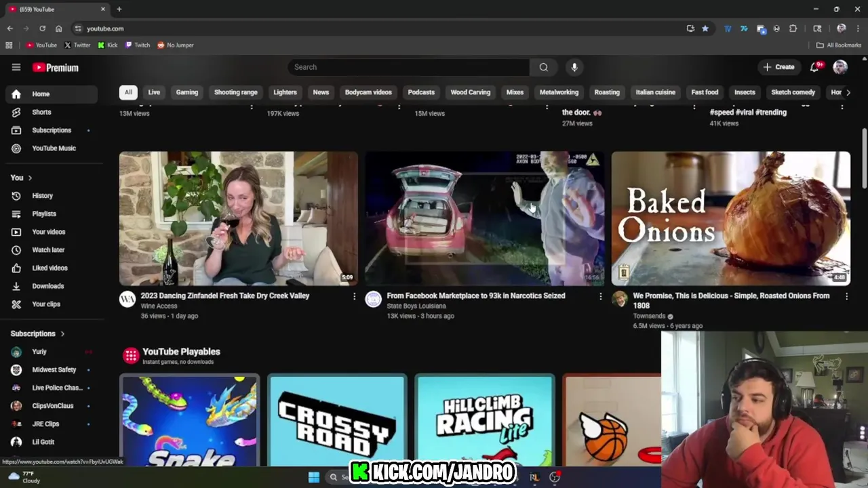868x488 pixels.
Task: Play the bodycam narcotics video thumbnail
Action: tap(485, 218)
